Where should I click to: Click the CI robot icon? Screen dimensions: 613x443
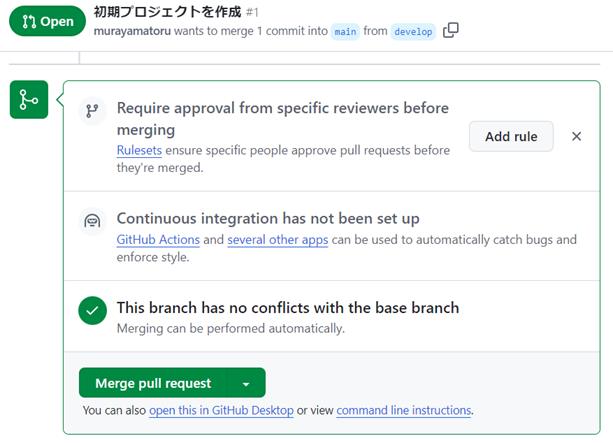tap(92, 221)
